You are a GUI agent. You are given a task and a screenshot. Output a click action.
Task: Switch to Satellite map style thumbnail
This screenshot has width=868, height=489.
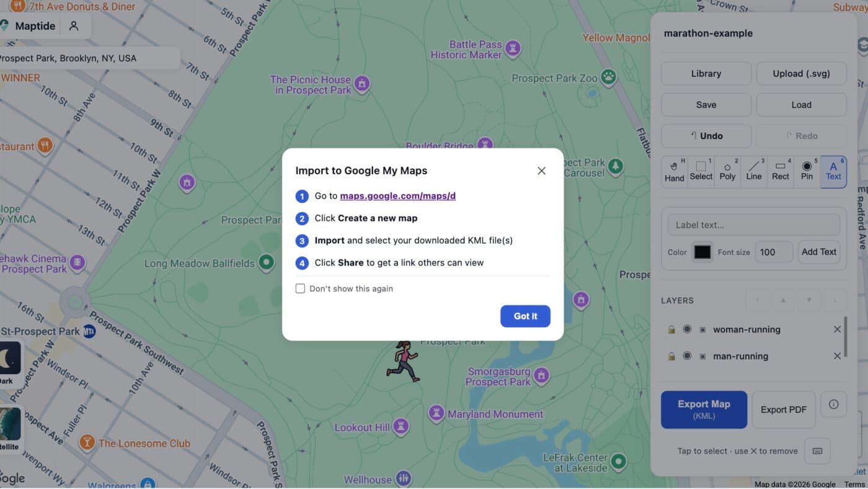tap(10, 424)
